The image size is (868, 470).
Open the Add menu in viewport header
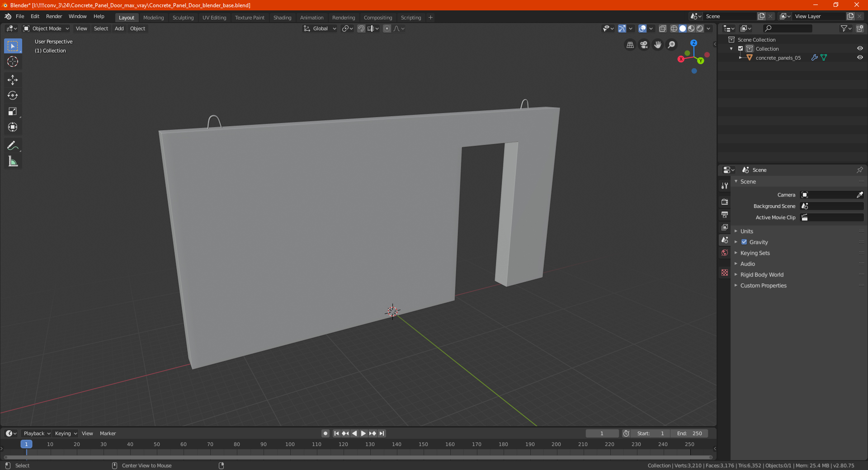pos(119,28)
